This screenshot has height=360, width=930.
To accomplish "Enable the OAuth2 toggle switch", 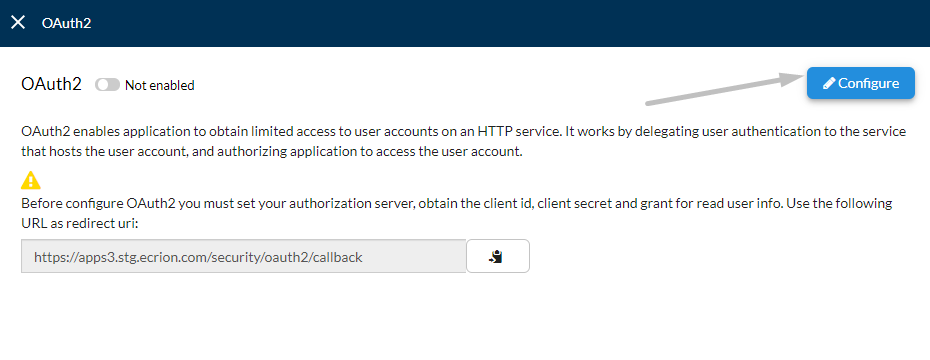I will pos(107,85).
